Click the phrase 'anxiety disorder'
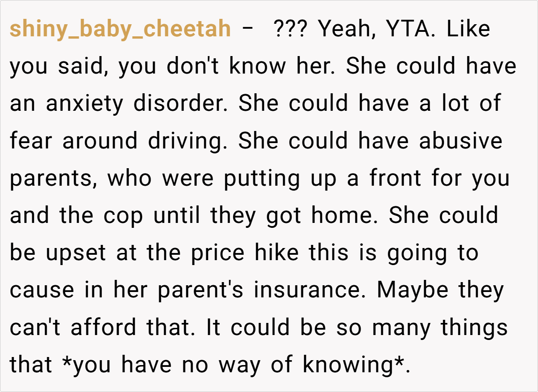 (x=138, y=104)
